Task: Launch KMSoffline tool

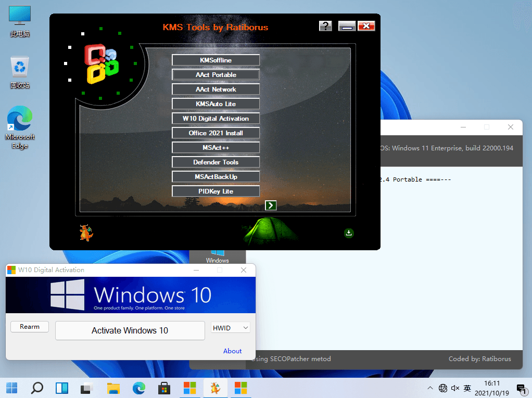Action: [x=216, y=60]
